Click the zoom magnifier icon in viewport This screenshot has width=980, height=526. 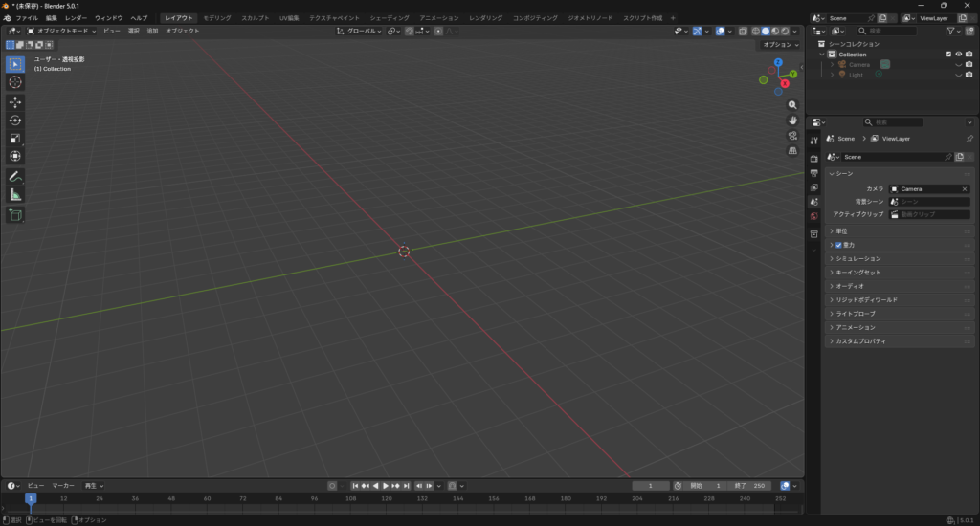coord(792,105)
